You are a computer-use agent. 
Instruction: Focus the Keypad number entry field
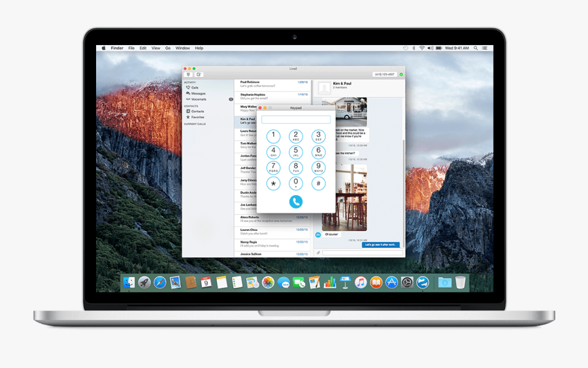pyautogui.click(x=296, y=120)
